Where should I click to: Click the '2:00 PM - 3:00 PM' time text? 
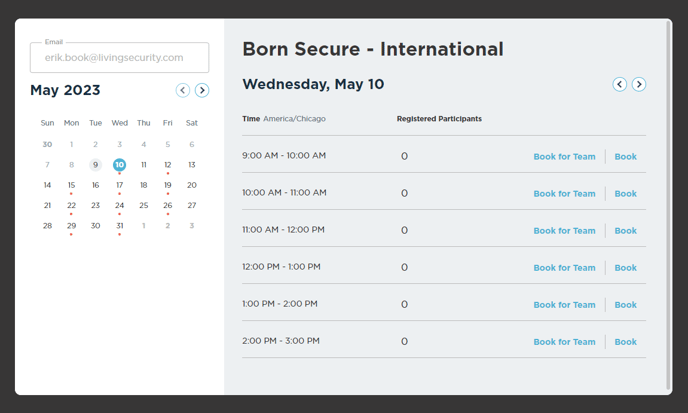coord(281,341)
